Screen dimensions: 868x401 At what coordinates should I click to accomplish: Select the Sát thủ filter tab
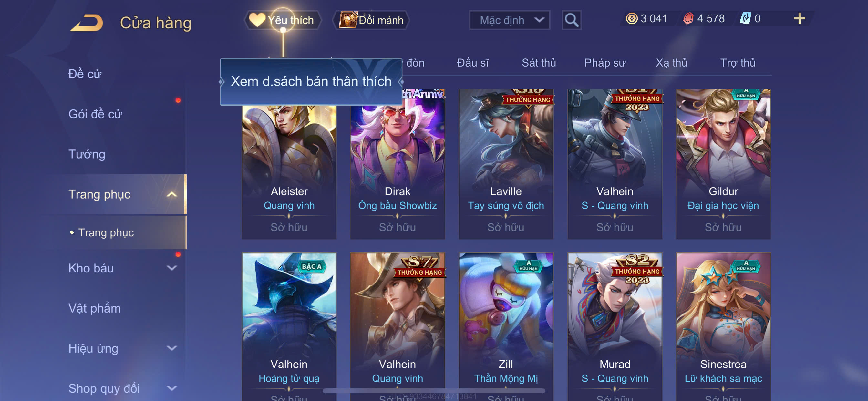point(539,63)
